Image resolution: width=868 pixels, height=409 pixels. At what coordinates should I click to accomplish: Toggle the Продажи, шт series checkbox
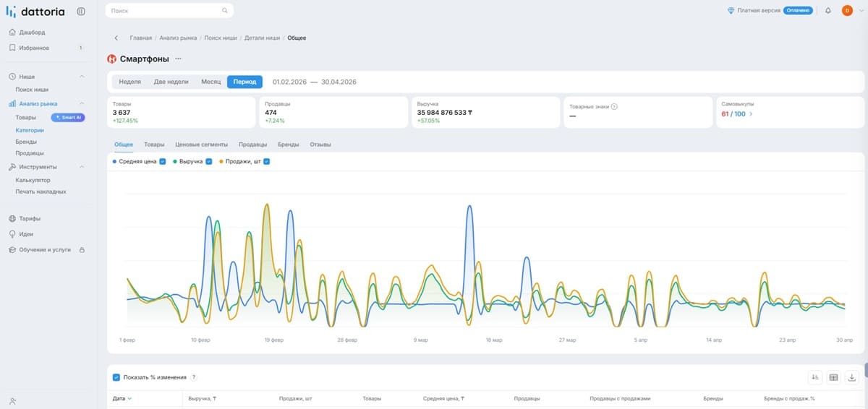tap(267, 161)
